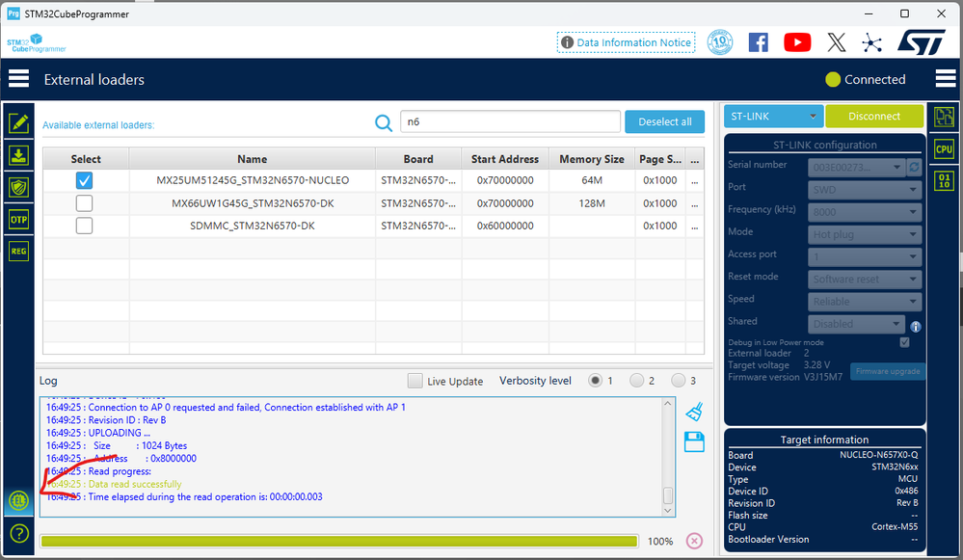Open the left hamburger main menu
Viewport: 963px width, 560px height.
coord(18,79)
